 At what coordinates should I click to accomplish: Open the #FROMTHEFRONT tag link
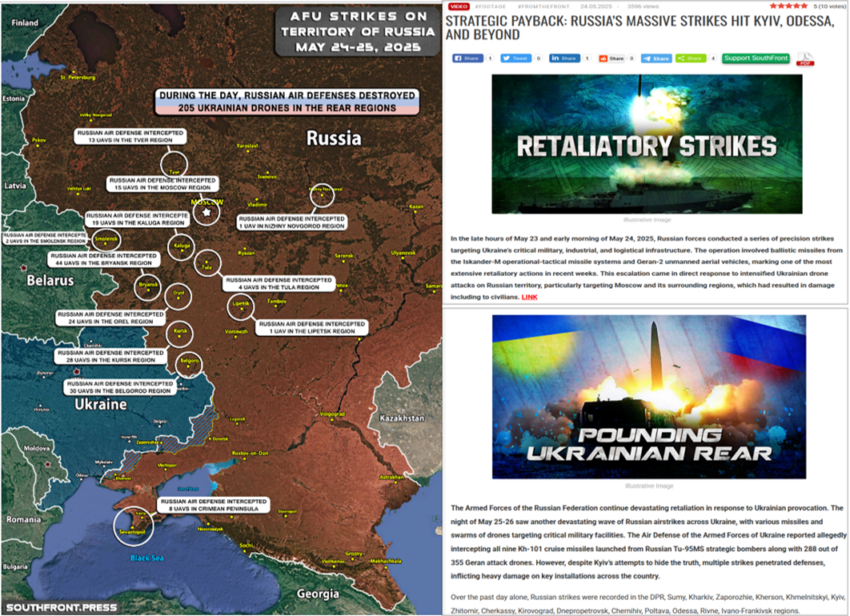coord(543,6)
